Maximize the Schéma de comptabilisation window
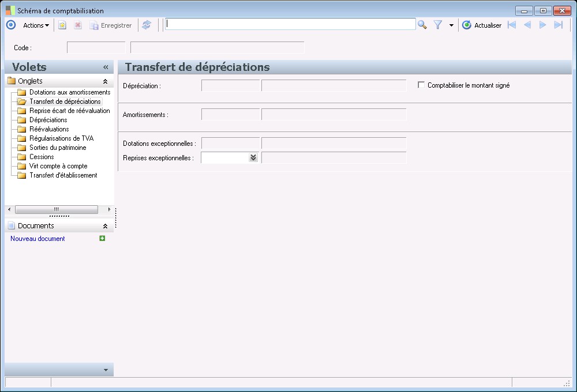The height and width of the screenshot is (392, 577). point(543,10)
